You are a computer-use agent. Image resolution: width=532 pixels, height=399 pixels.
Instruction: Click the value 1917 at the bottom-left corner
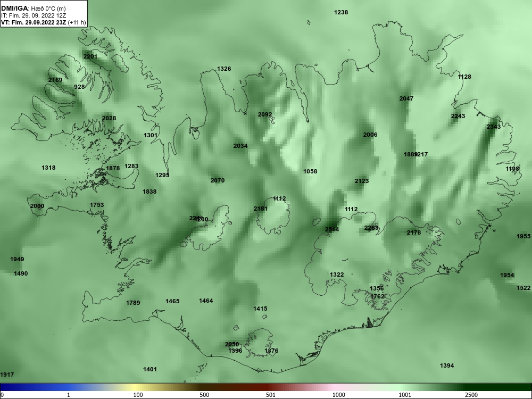pos(7,375)
